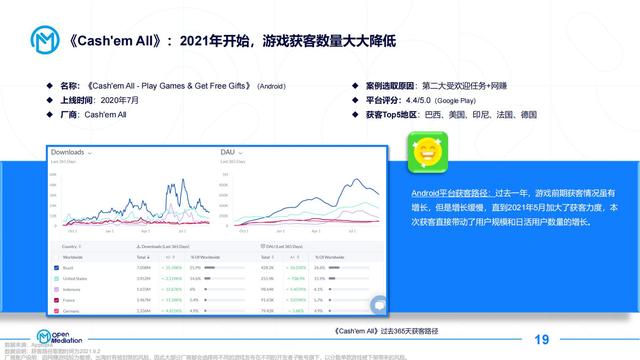Sort by the Downloads Total column arrow
The height and width of the screenshot is (360, 640).
pyautogui.click(x=148, y=258)
